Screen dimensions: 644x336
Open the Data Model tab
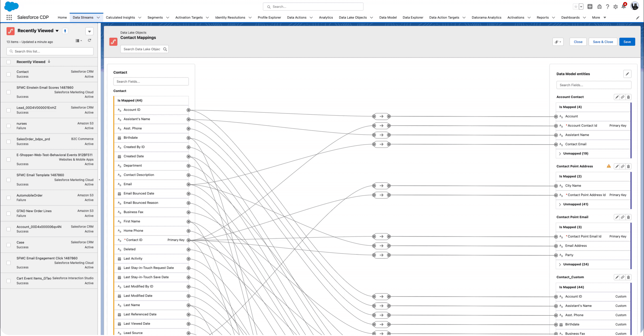click(388, 17)
